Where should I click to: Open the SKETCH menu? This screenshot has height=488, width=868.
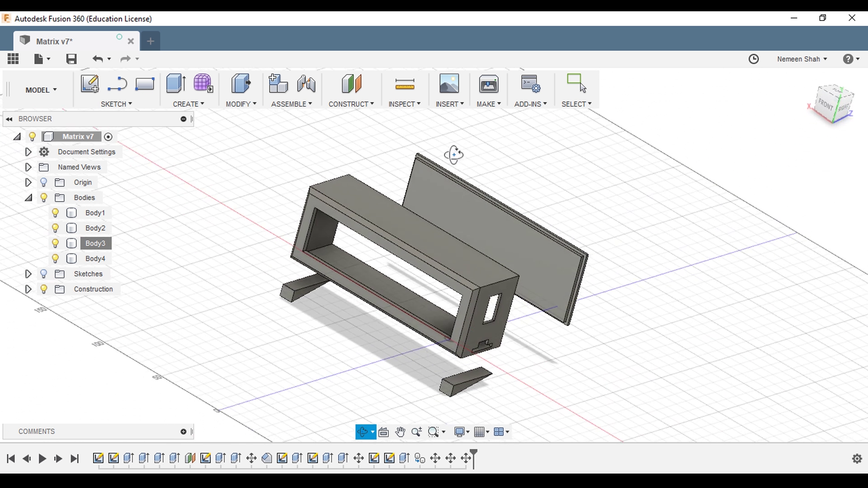(116, 104)
